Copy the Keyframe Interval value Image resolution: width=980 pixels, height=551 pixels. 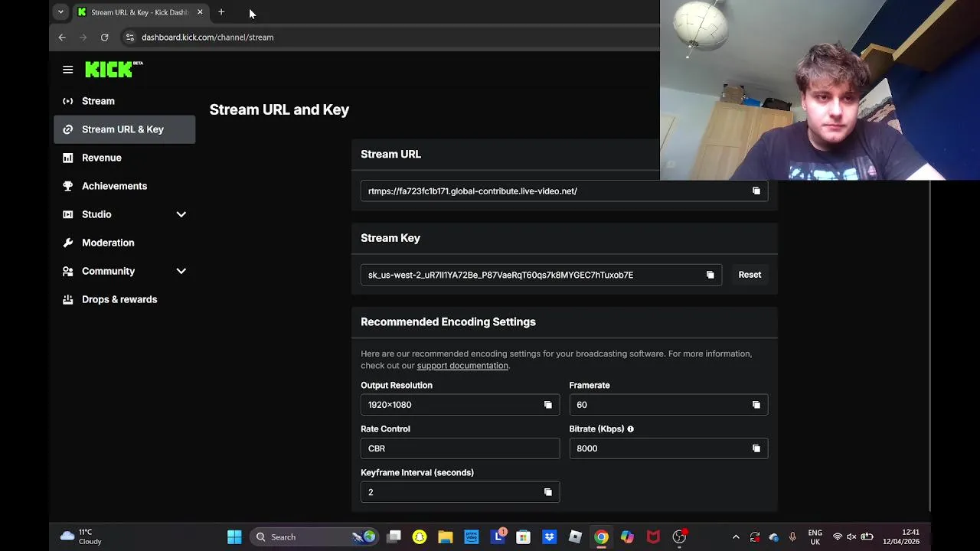pyautogui.click(x=548, y=492)
